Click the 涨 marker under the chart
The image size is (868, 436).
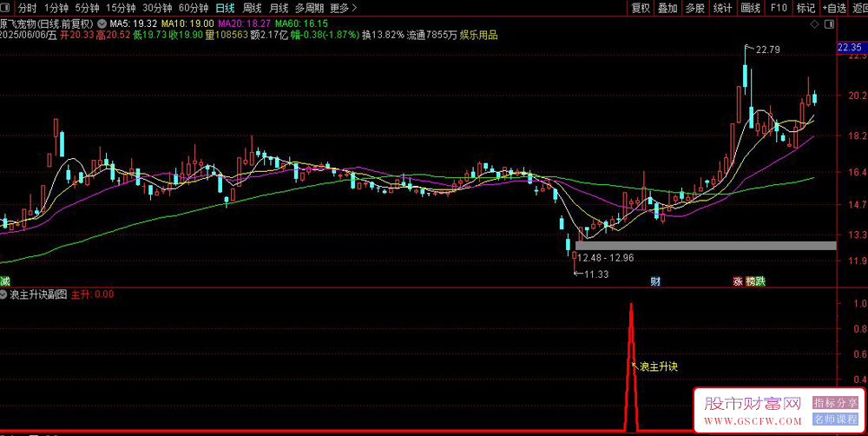(737, 281)
